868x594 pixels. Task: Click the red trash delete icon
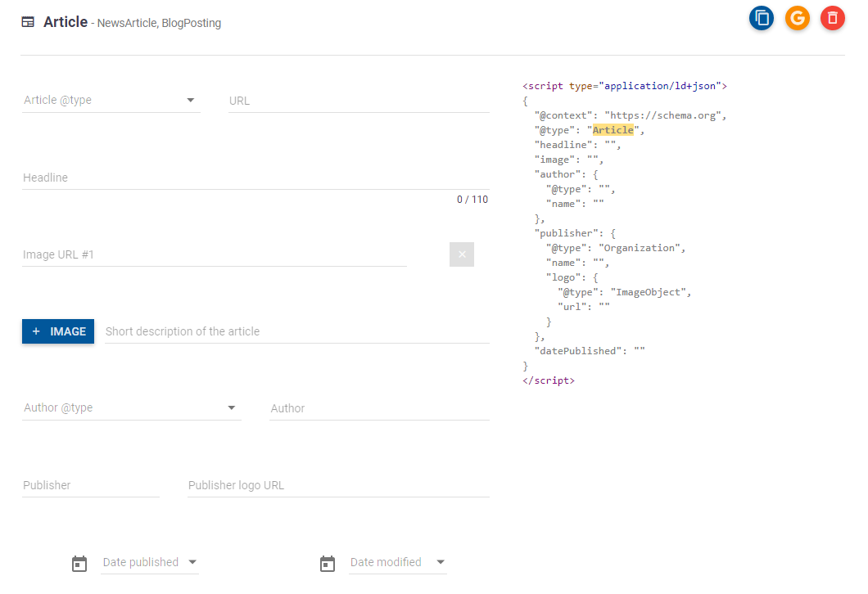point(833,18)
